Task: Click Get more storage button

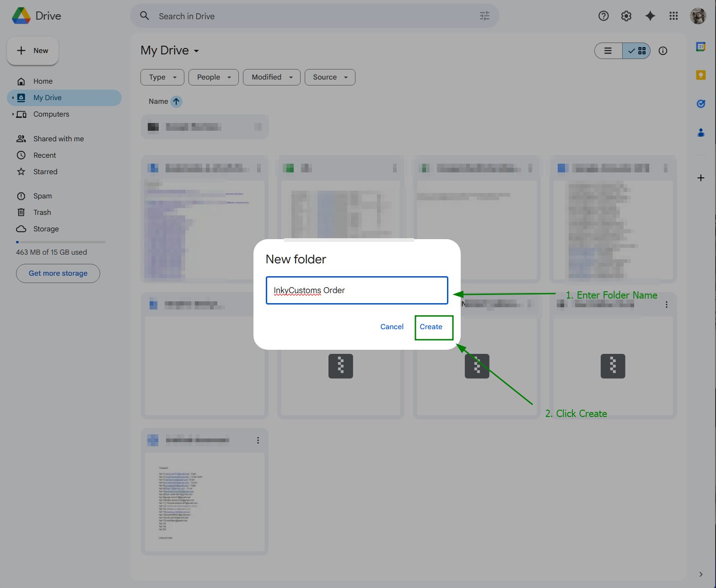Action: pos(58,273)
